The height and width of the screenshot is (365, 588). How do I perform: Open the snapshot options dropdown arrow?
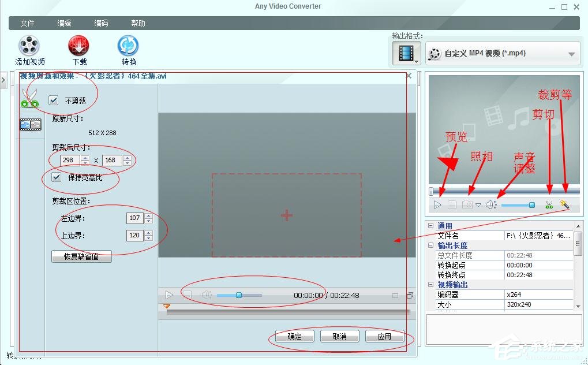pos(479,204)
